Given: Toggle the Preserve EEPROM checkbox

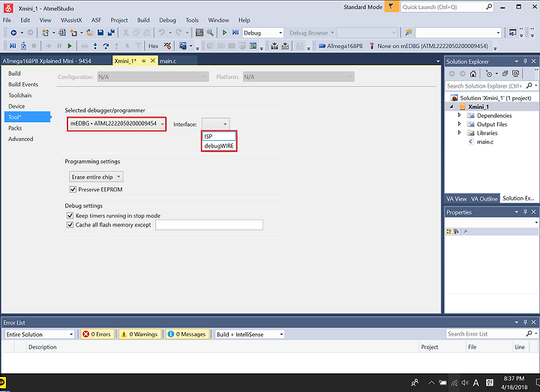Looking at the screenshot, I should coord(73,190).
